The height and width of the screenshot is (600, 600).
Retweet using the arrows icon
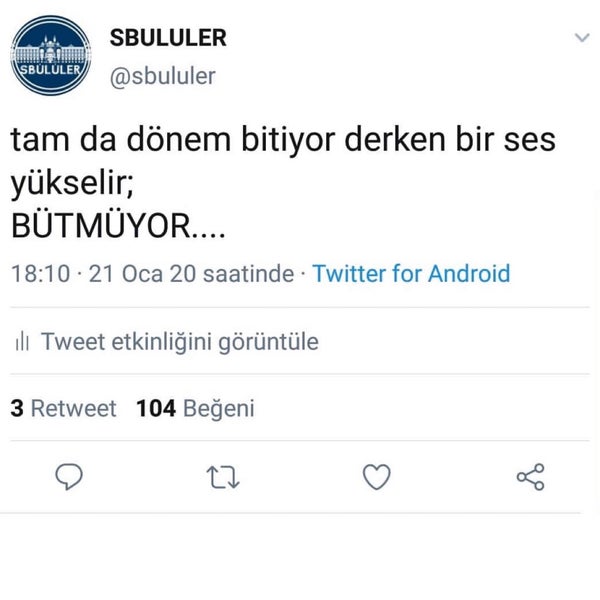pos(223,477)
